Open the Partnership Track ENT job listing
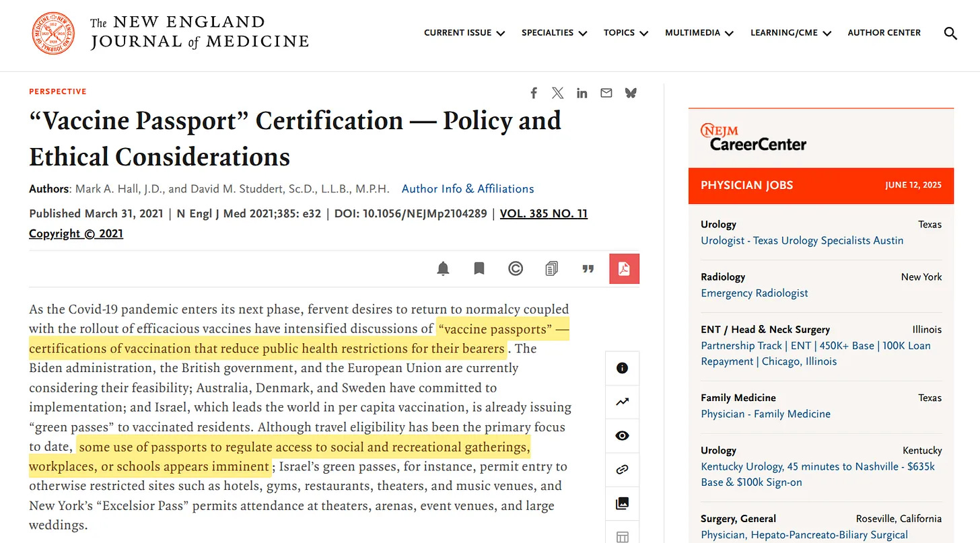Image resolution: width=980 pixels, height=543 pixels. 816,353
